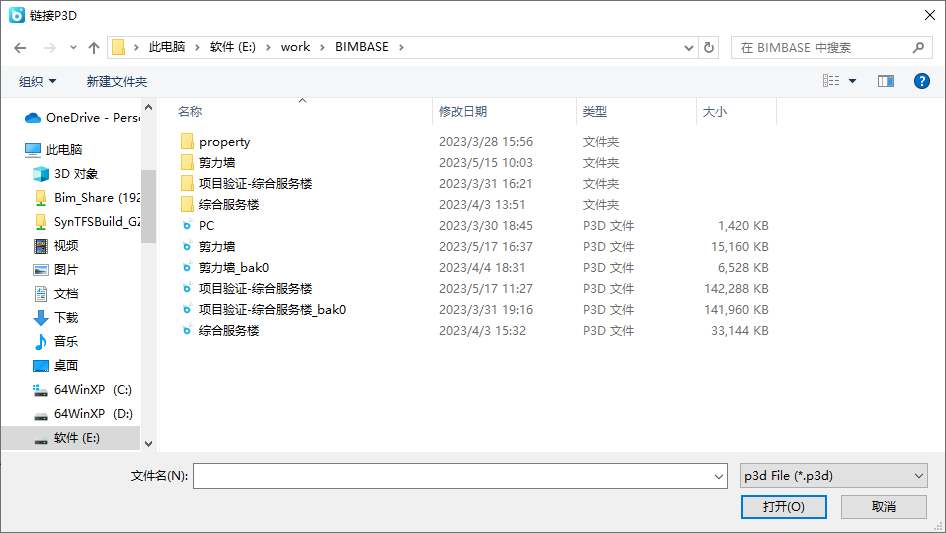This screenshot has width=946, height=533.
Task: Select OneDrive in the sidebar
Action: click(x=81, y=118)
